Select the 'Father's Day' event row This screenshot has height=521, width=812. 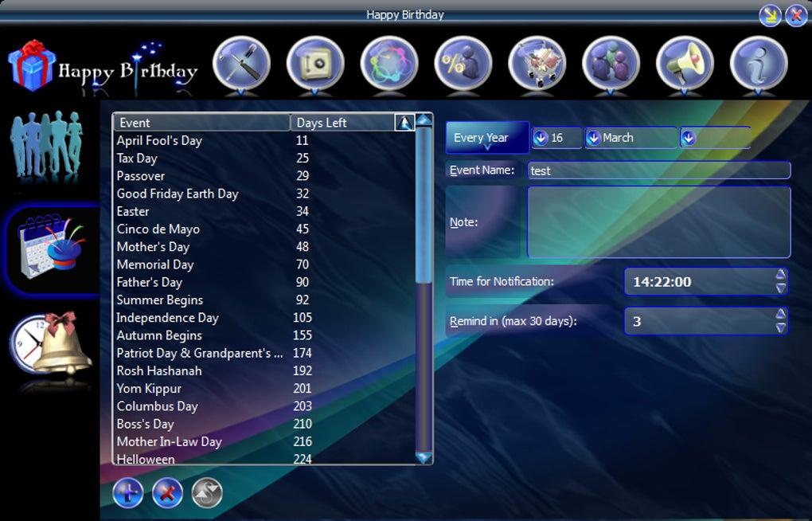(x=264, y=282)
